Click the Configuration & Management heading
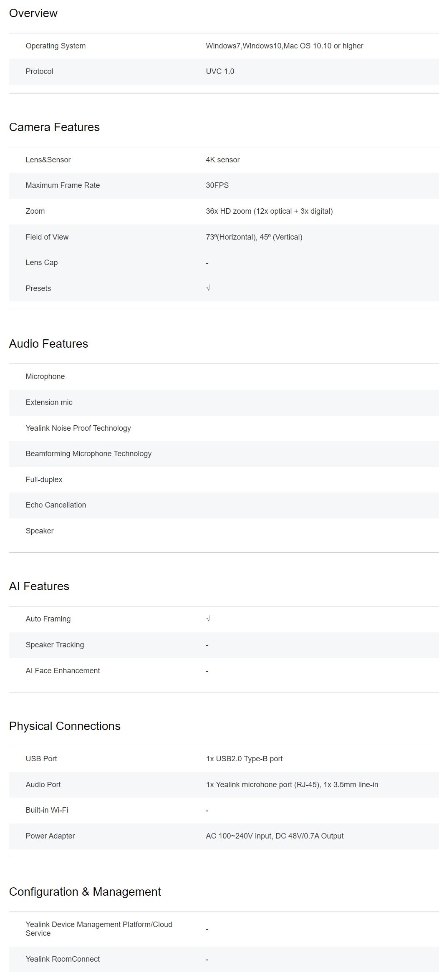 tap(85, 892)
